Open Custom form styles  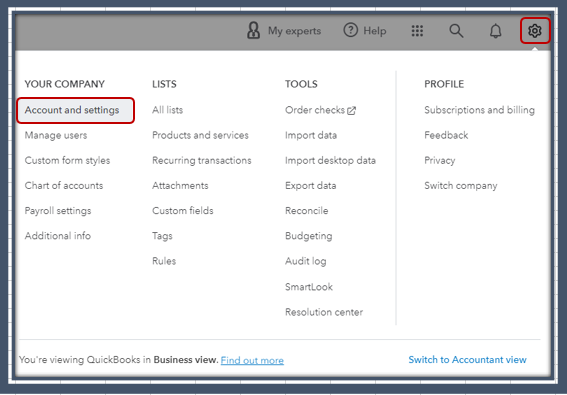click(67, 161)
